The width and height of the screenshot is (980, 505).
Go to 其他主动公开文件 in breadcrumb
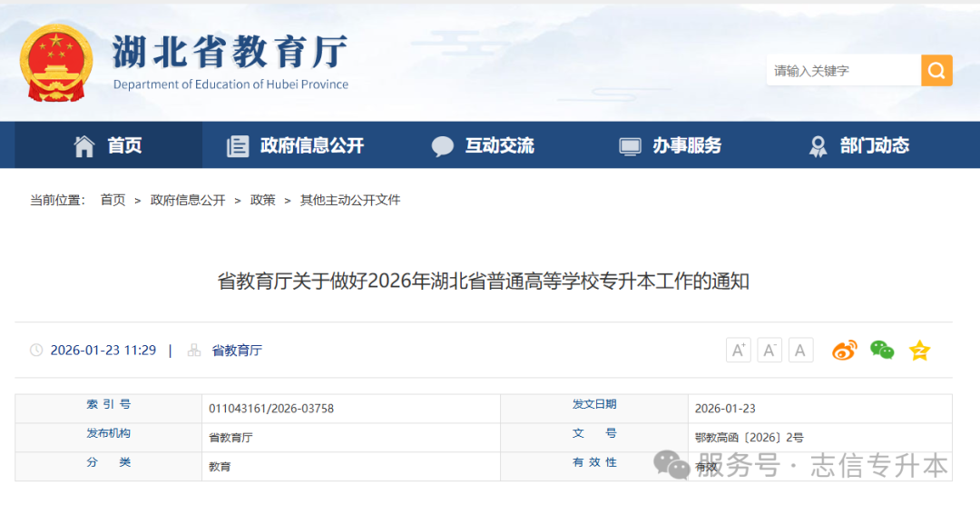[350, 200]
